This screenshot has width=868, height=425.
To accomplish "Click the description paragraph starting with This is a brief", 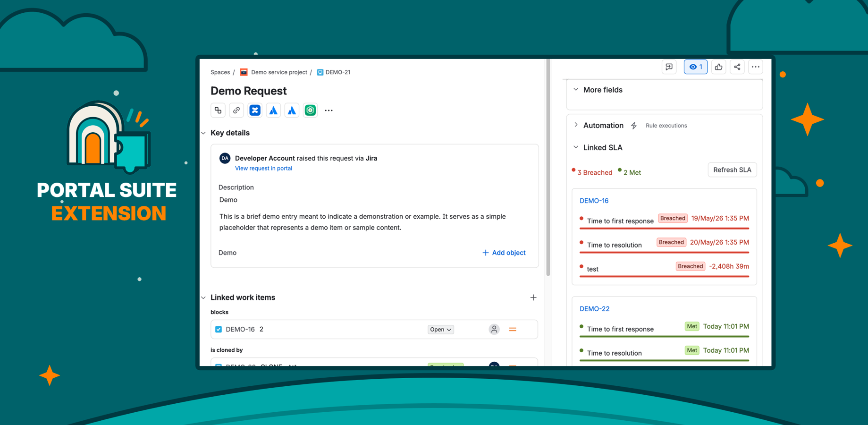I will point(362,222).
